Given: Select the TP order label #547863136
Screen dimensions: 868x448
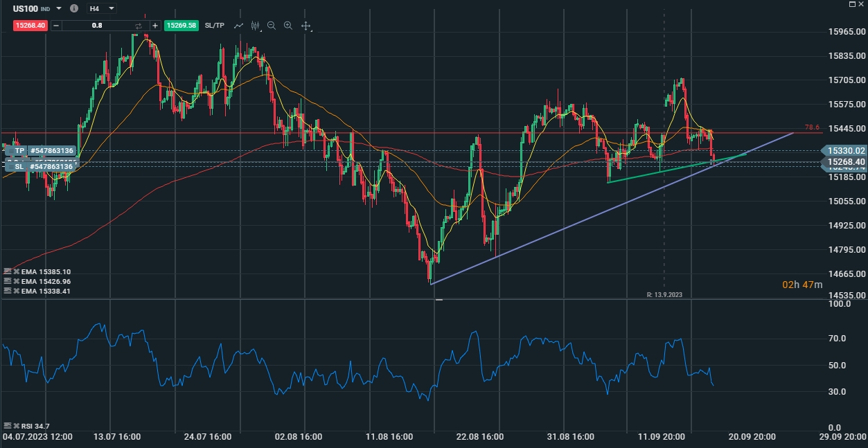Looking at the screenshot, I should (x=51, y=151).
